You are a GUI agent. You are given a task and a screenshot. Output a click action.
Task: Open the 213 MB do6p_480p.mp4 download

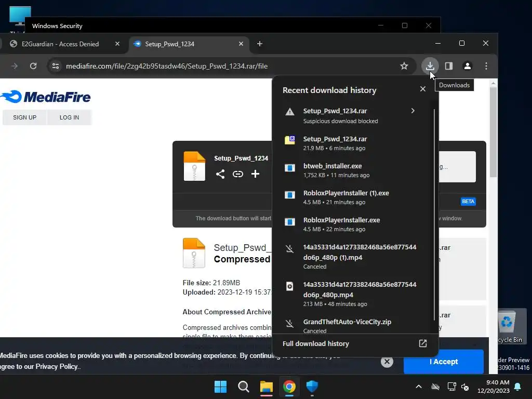coord(353,294)
